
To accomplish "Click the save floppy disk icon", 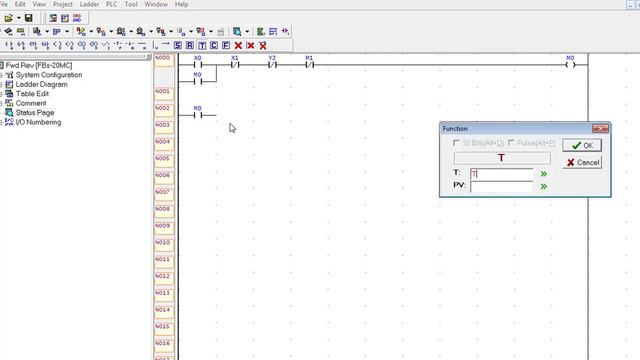I will (x=29, y=18).
